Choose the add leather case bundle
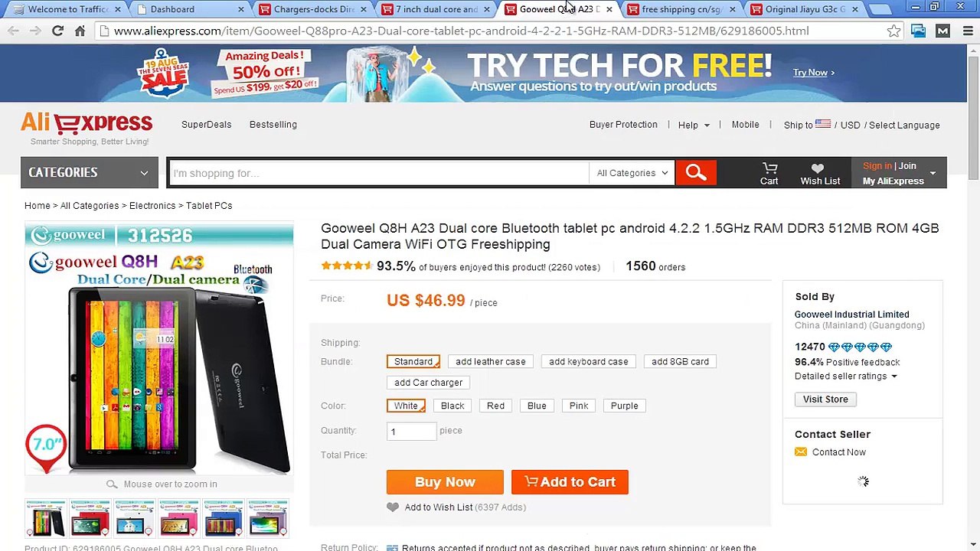The image size is (980, 551). 491,361
